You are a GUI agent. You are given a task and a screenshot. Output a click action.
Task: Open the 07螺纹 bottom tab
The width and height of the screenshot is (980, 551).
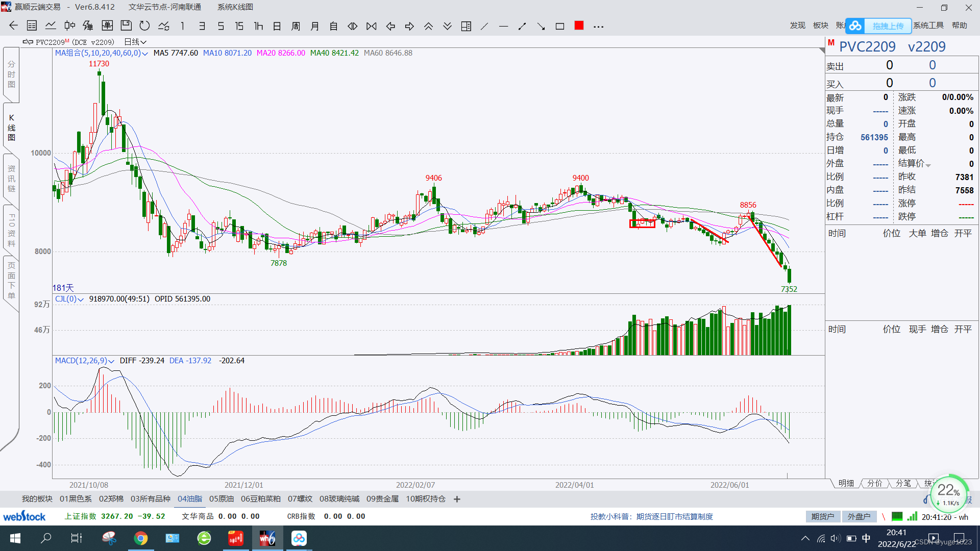(x=300, y=499)
